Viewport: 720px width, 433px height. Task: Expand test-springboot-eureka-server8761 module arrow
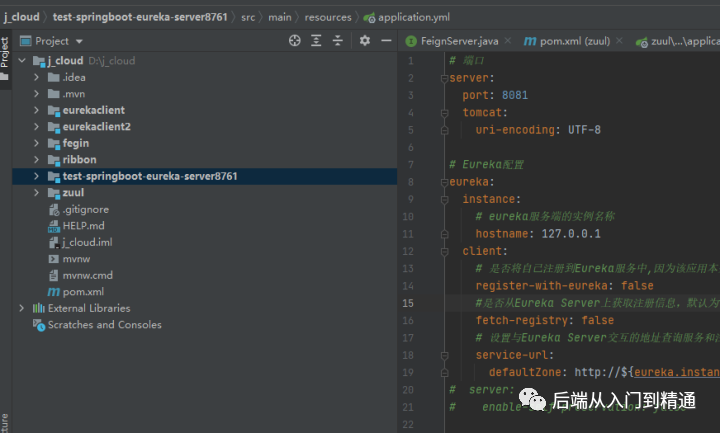(36, 176)
